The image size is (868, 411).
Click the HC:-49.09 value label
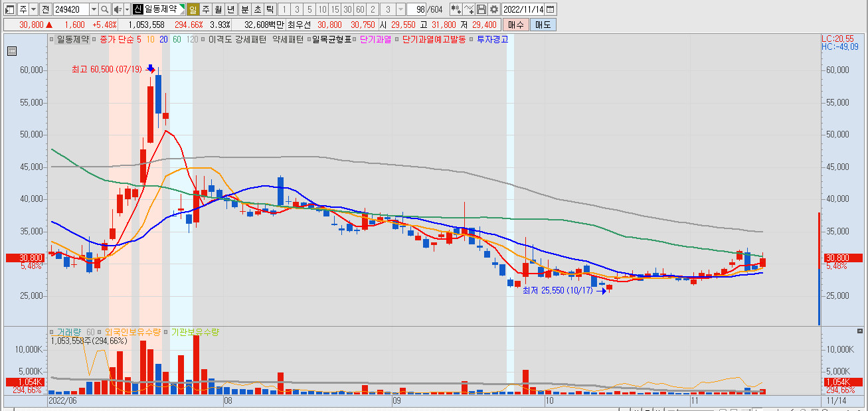[839, 47]
